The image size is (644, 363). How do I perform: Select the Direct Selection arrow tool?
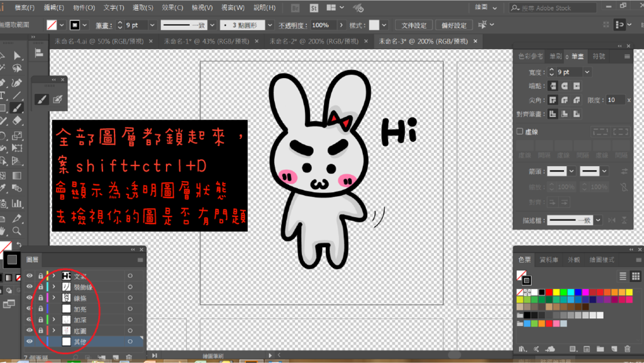pyautogui.click(x=17, y=55)
